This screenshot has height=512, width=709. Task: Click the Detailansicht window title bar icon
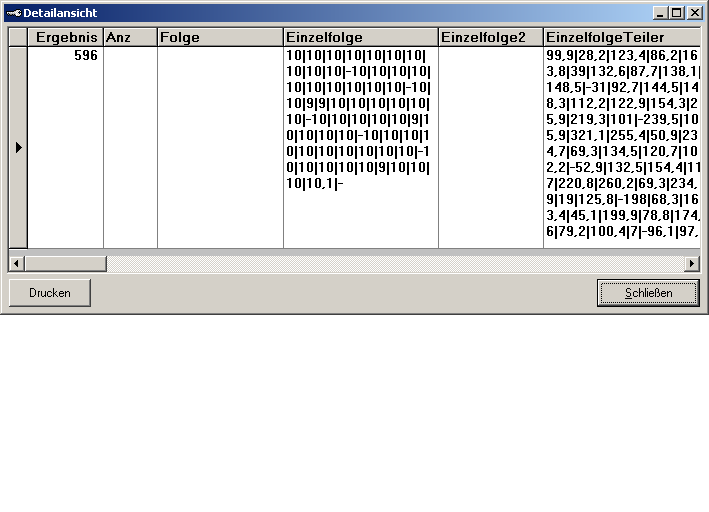[14, 13]
